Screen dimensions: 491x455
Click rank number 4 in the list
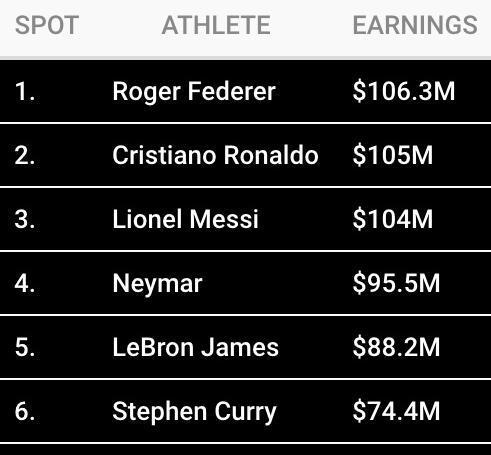[25, 283]
